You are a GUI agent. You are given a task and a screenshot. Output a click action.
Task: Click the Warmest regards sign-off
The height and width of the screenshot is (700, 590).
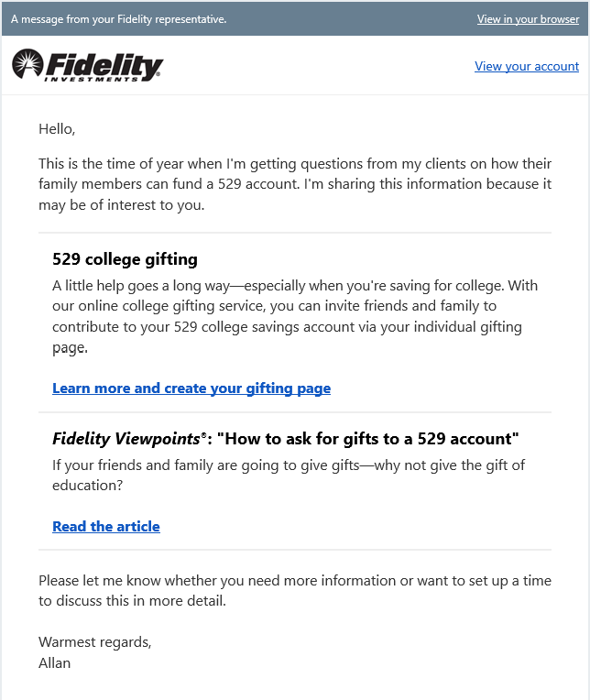click(x=94, y=642)
